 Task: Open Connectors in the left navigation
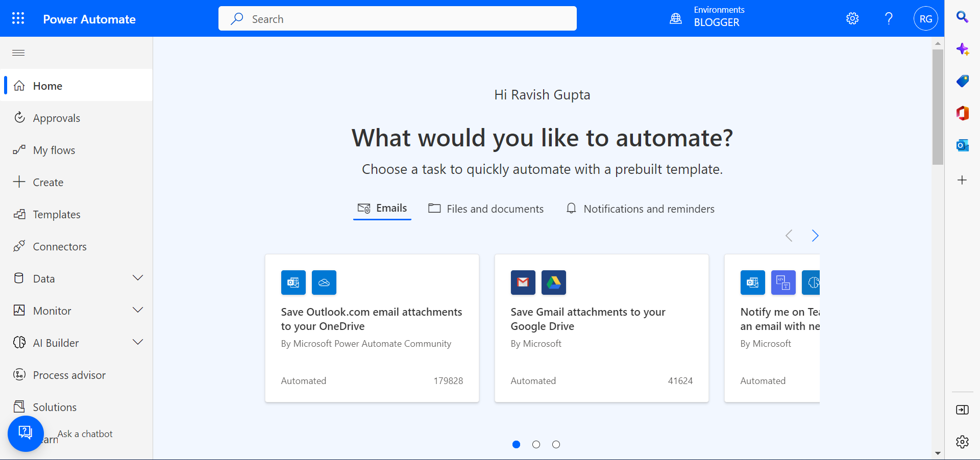coord(77,246)
